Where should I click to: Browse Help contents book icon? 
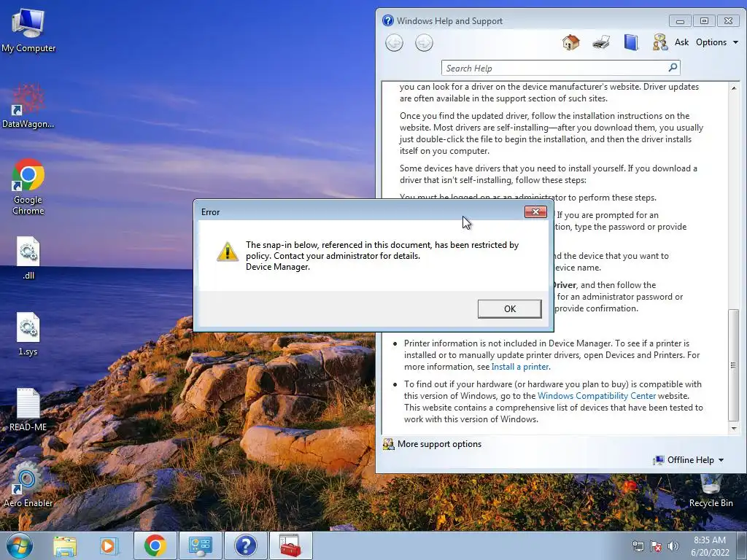click(631, 42)
